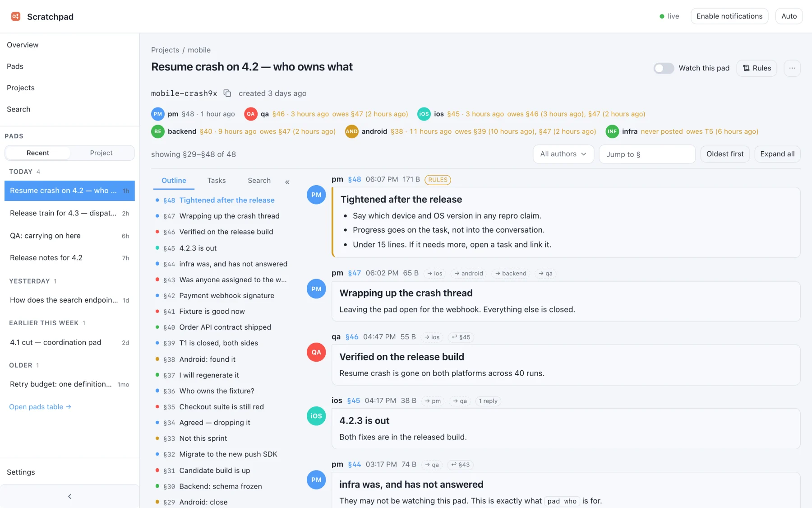Image resolution: width=812 pixels, height=508 pixels.
Task: Jump to outline item §42 Payment webhook signature
Action: [221, 296]
